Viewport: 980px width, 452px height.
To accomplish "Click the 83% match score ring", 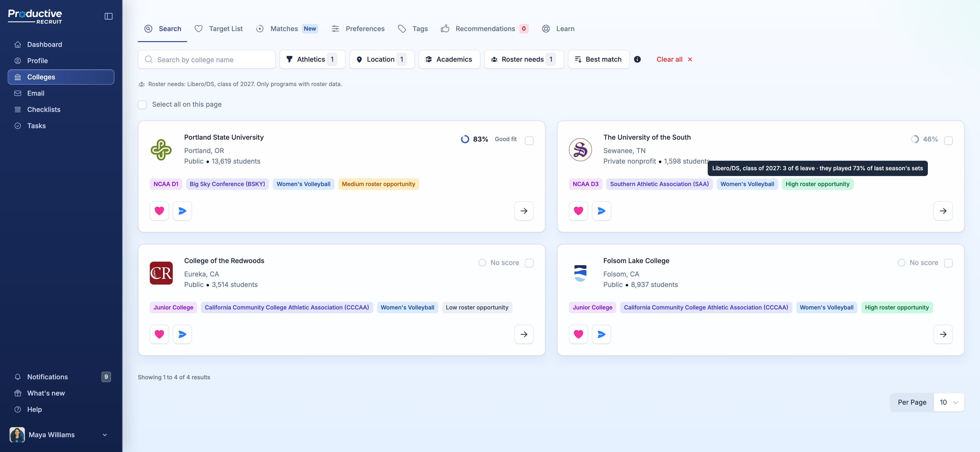I will click(465, 139).
